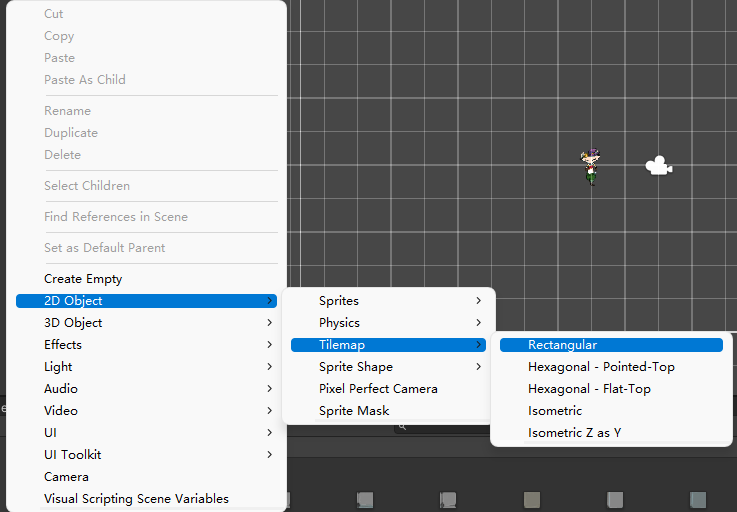Screen dimensions: 737x512
Task: Open the UI Toolkit submenu
Action: tap(146, 455)
